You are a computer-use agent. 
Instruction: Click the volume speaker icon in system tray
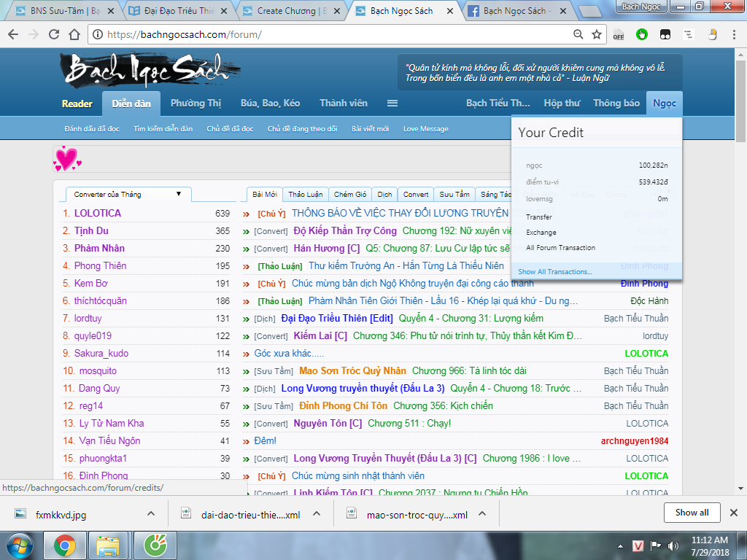click(x=673, y=545)
